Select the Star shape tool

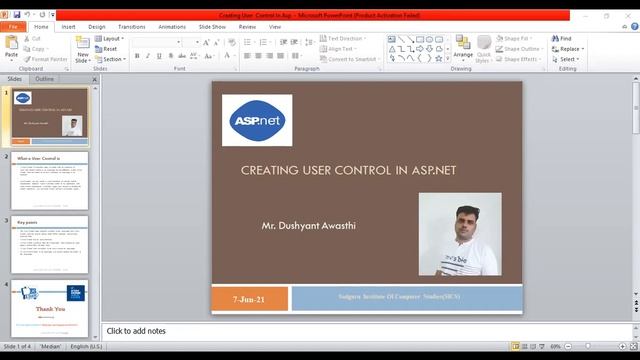pos(439,59)
